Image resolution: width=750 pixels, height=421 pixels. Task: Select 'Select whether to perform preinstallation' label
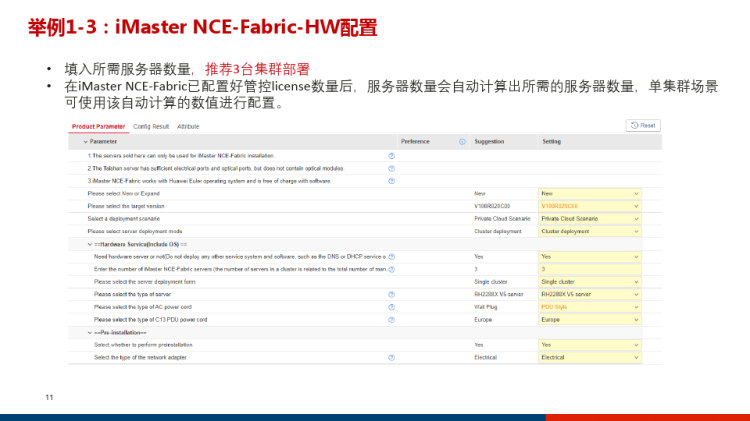(x=143, y=345)
